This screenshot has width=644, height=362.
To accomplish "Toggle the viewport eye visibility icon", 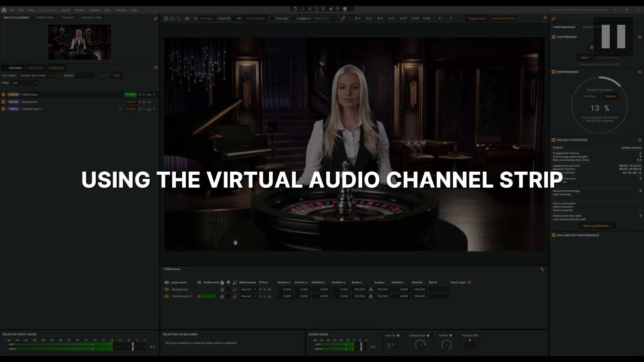I will pos(187,18).
